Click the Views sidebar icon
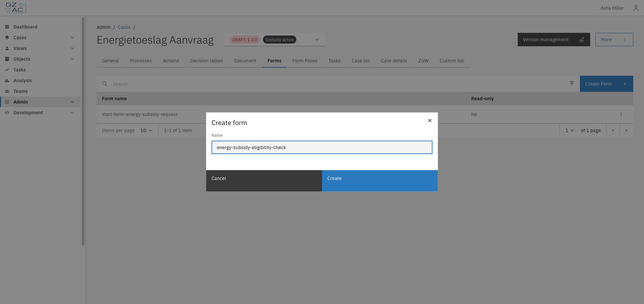644x304 pixels. [7, 48]
